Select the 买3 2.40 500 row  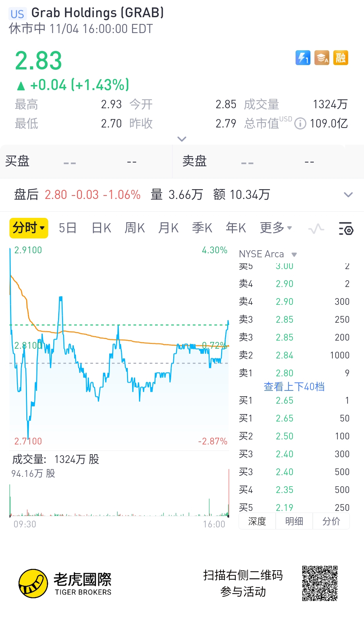[294, 472]
